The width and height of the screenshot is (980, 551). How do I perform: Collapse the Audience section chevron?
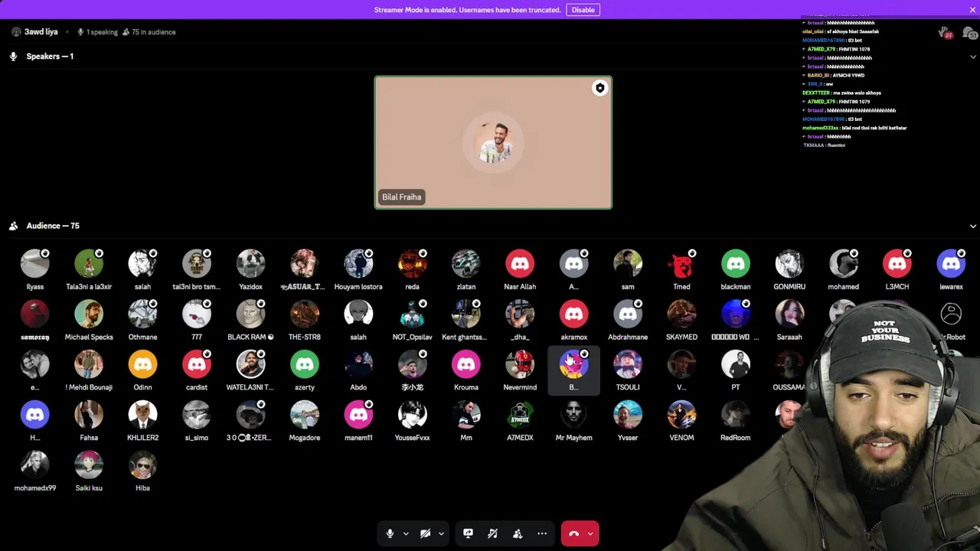pos(973,227)
